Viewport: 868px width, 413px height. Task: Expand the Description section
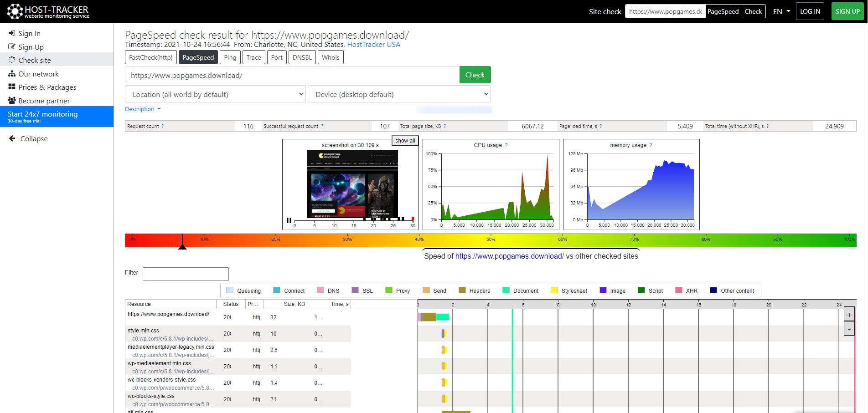143,109
